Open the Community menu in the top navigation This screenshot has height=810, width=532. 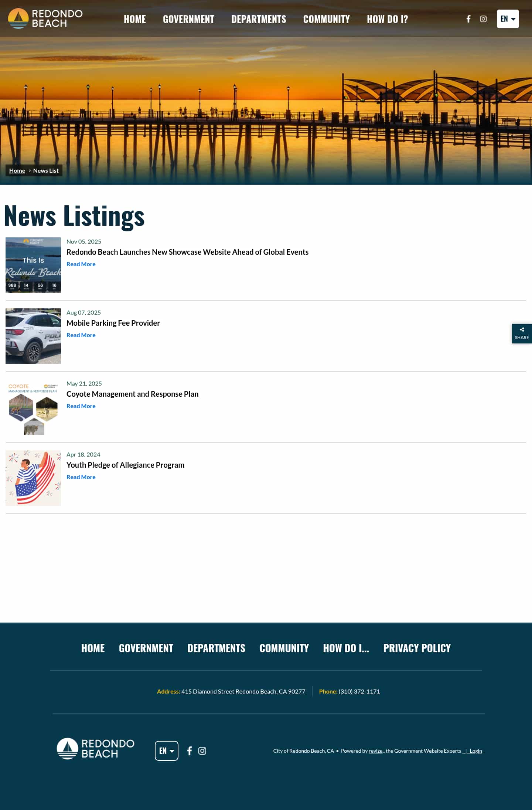coord(327,19)
